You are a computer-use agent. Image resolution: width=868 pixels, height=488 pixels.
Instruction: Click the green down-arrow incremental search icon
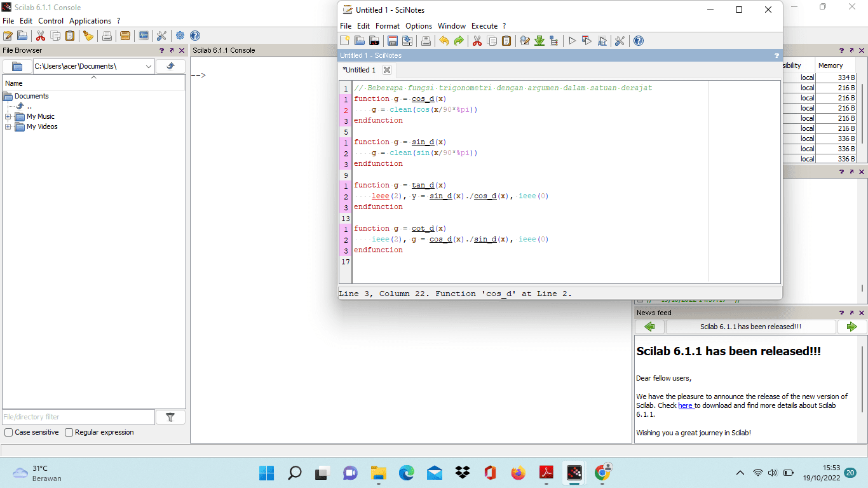[539, 41]
